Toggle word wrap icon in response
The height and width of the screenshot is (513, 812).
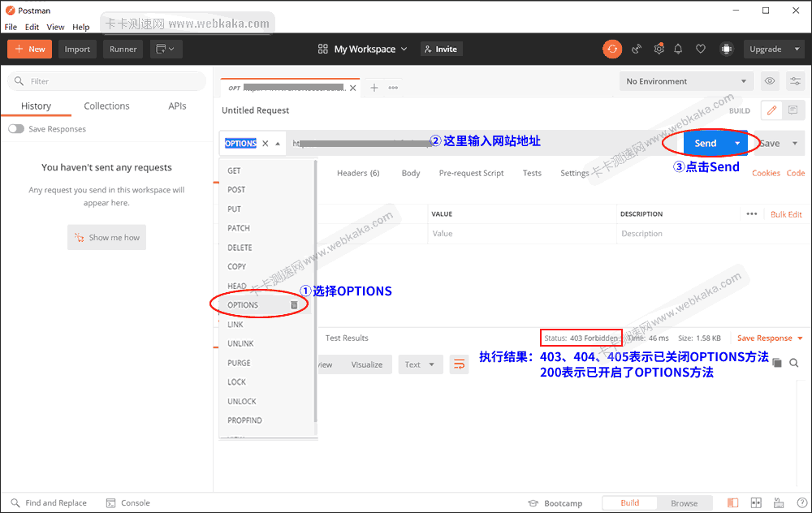(460, 364)
